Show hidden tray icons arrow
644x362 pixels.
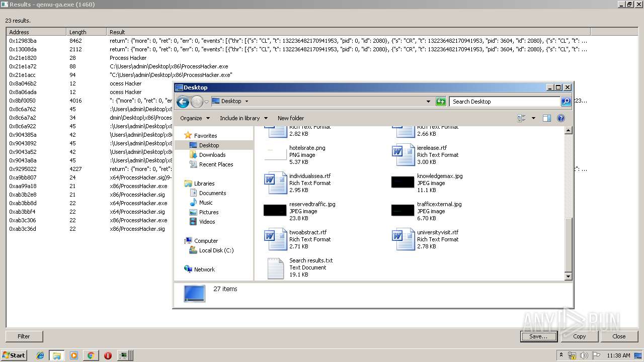pos(561,355)
